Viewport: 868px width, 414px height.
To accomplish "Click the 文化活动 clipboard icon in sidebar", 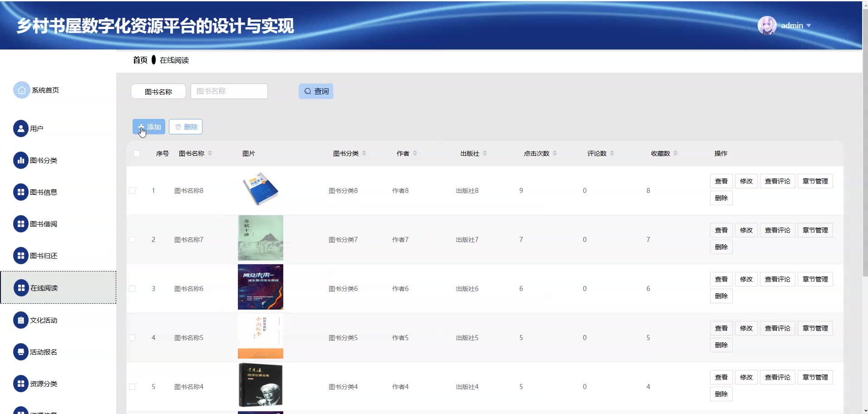I will coord(21,320).
